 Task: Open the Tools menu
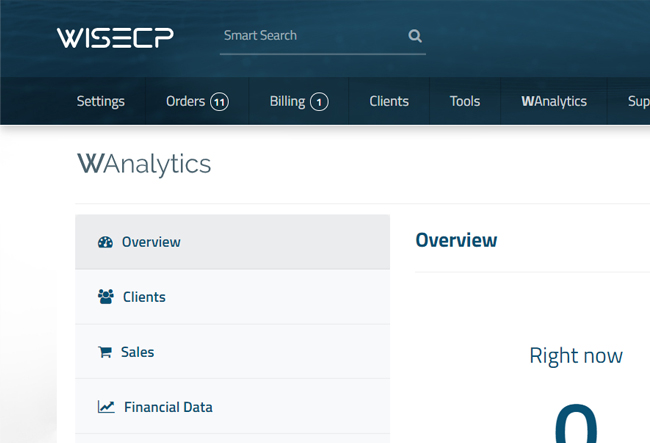[465, 101]
